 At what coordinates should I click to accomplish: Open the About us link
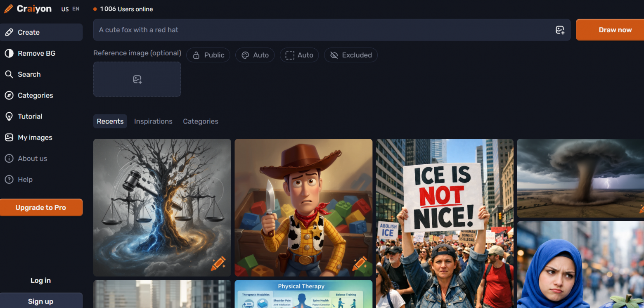[x=41, y=159]
